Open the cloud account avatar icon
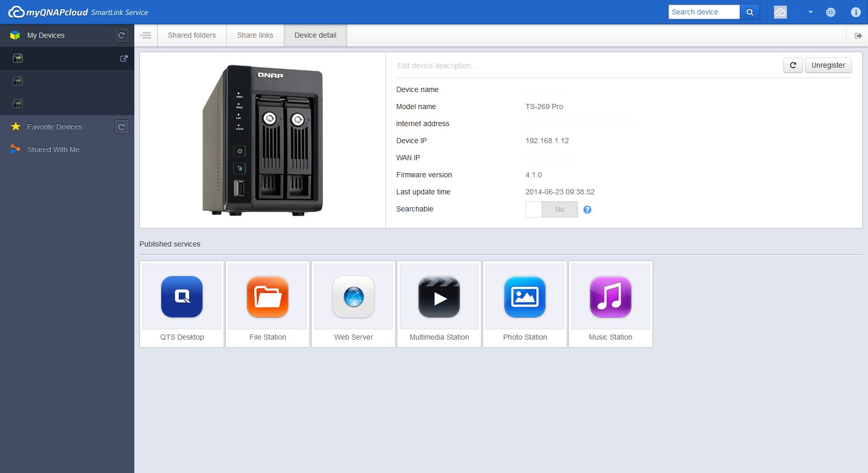Image resolution: width=868 pixels, height=473 pixels. click(x=780, y=12)
